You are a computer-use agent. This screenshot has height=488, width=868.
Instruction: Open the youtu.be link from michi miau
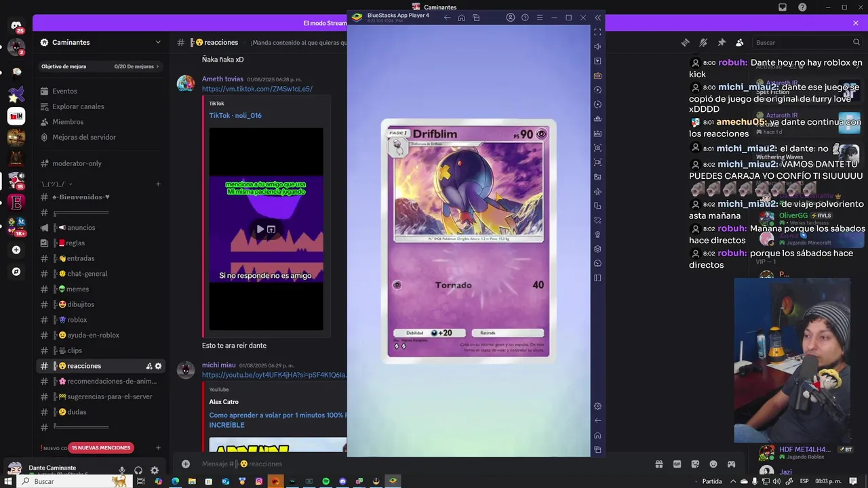(274, 375)
